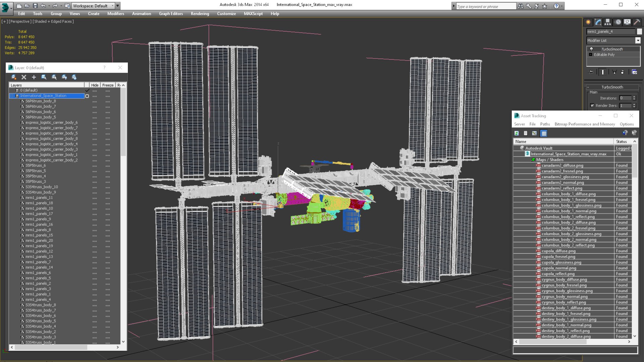
Task: Open the Workspace: Default dropdown
Action: 93,6
